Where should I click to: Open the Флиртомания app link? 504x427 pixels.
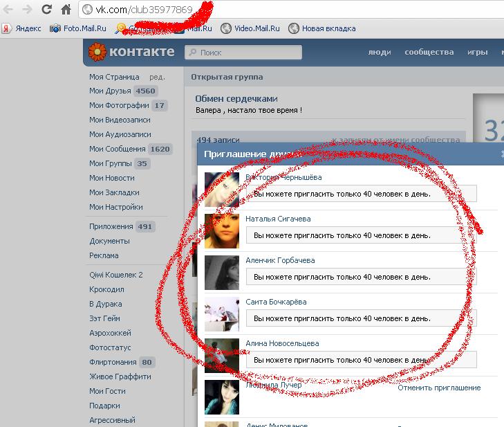[113, 362]
